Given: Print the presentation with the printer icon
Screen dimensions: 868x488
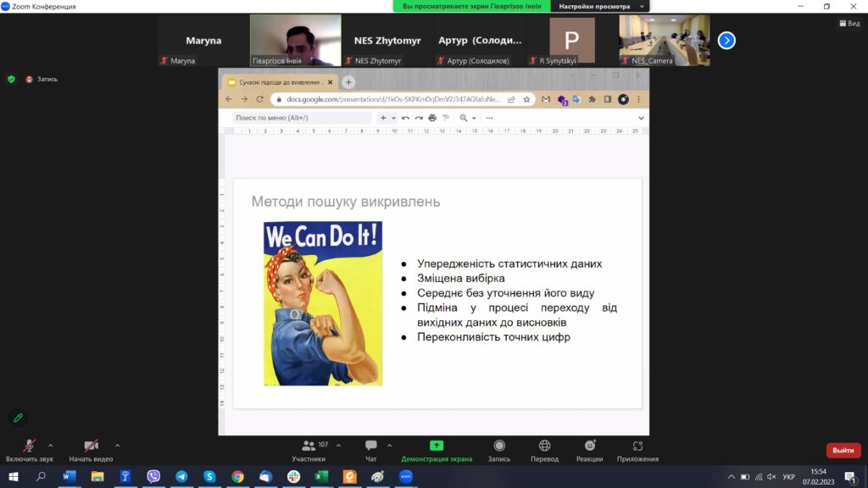Looking at the screenshot, I should (432, 118).
